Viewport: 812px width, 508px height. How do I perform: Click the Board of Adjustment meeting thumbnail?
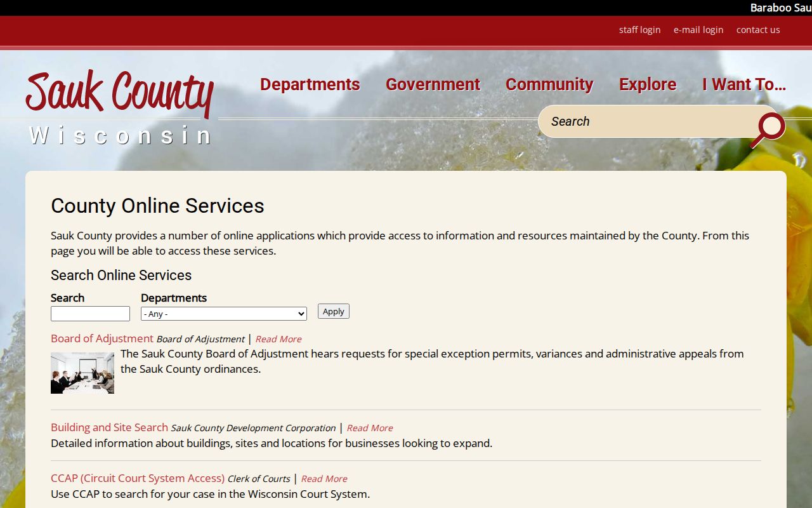[x=82, y=373]
